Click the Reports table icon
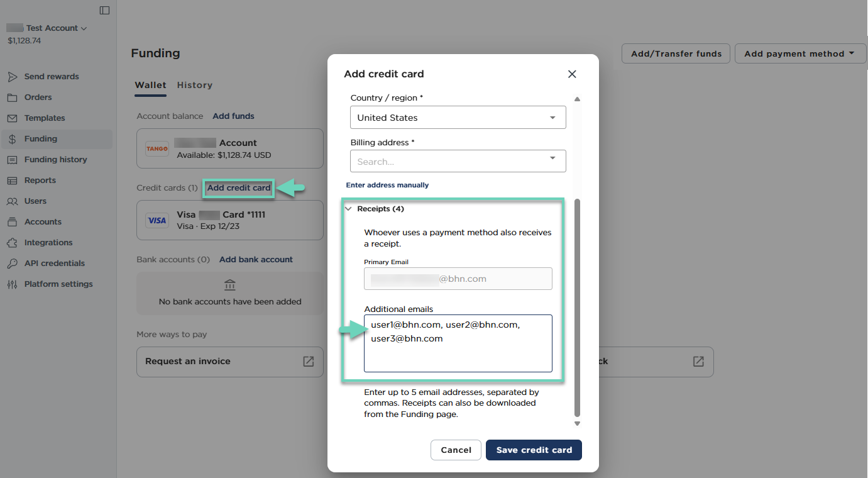868x478 pixels. click(12, 181)
